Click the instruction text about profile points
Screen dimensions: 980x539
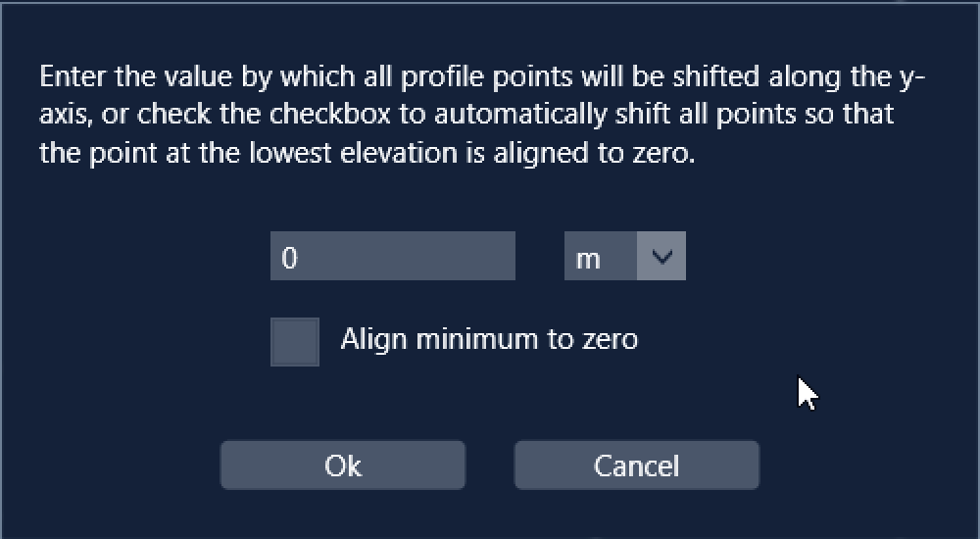pyautogui.click(x=481, y=115)
